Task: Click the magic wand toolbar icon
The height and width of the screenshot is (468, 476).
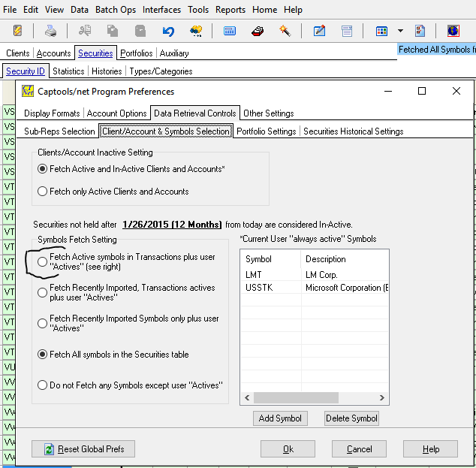Action: [285, 31]
